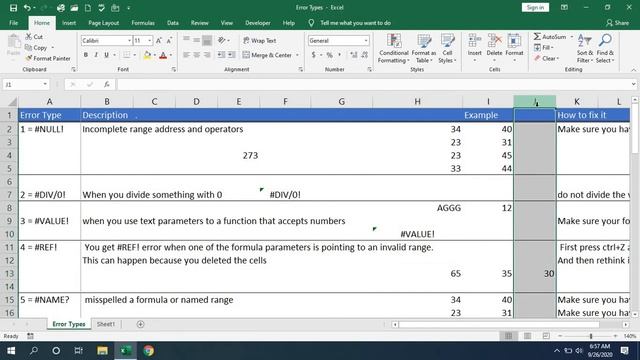
Task: Decrease font size with smaller A icon
Action: [x=169, y=40]
